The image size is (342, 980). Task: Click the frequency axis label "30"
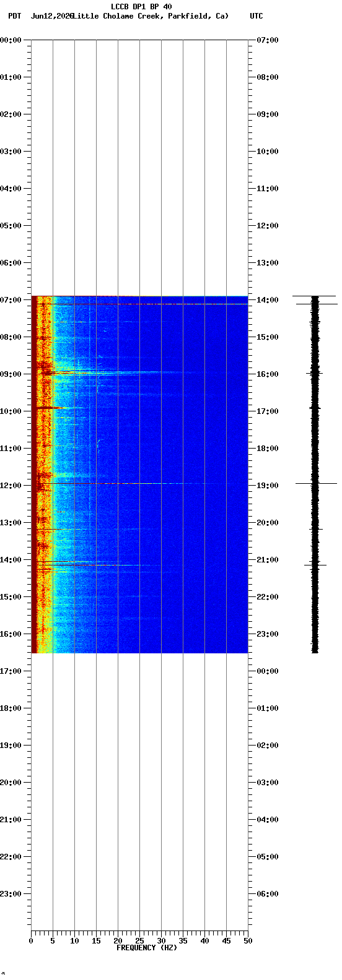[x=161, y=941]
